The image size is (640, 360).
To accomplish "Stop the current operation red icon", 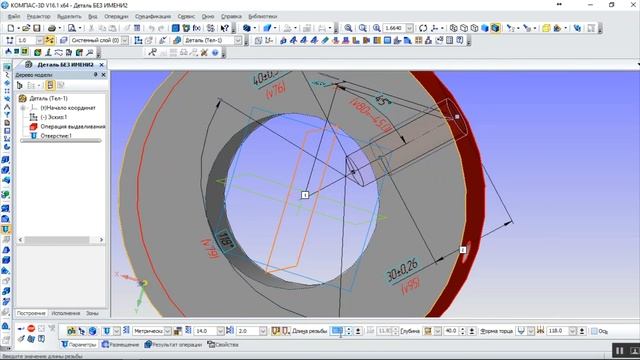I will pyautogui.click(x=31, y=328).
